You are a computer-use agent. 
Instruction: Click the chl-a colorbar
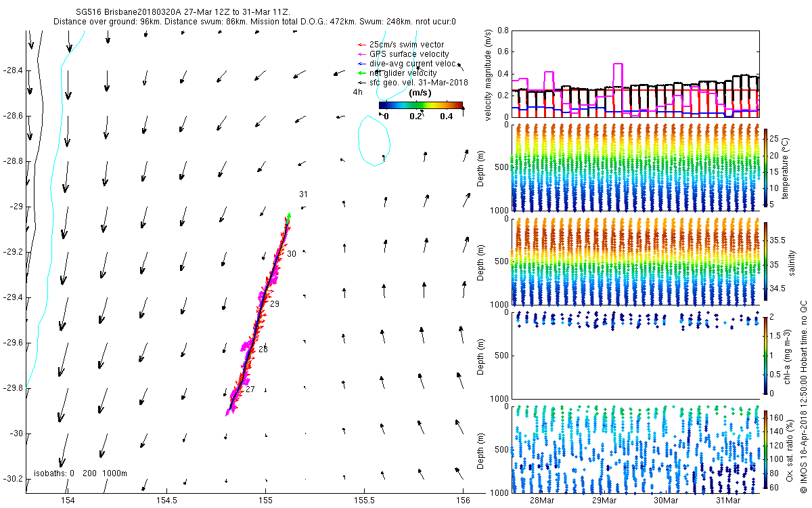tap(766, 354)
